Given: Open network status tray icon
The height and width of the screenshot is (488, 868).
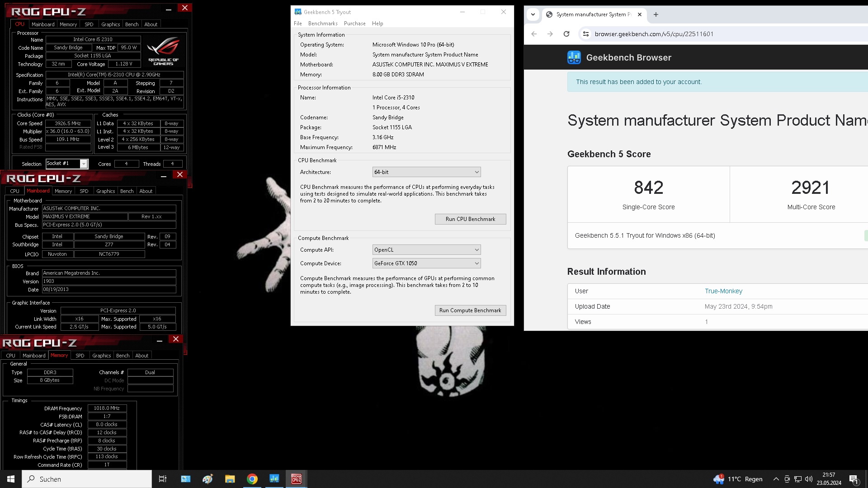Looking at the screenshot, I should (x=798, y=479).
